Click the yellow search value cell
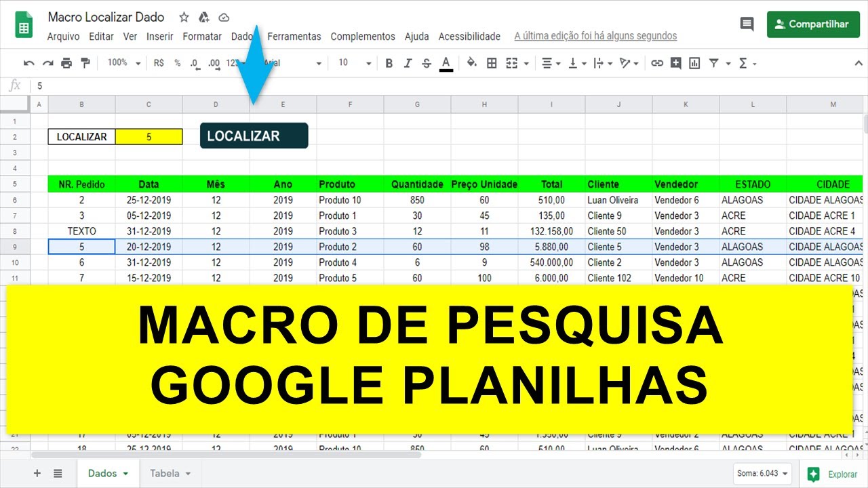This screenshot has width=868, height=488. 149,136
